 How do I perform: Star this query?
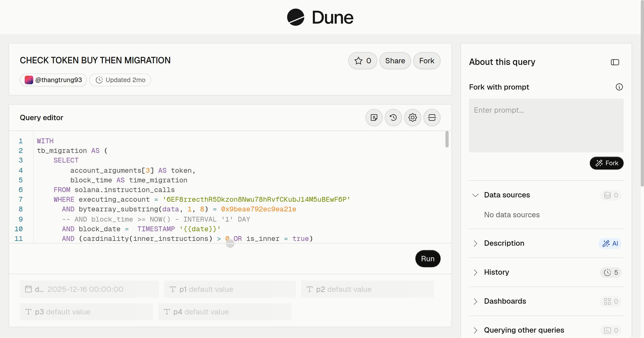[x=363, y=61]
